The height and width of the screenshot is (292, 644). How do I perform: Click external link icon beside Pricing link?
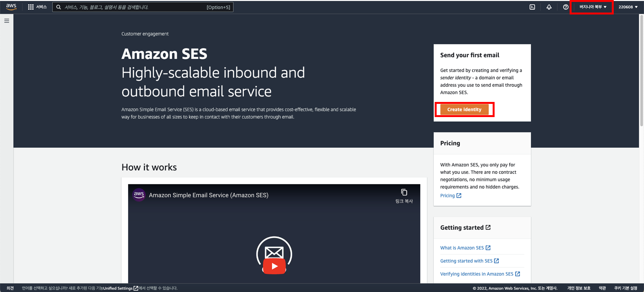[459, 196]
